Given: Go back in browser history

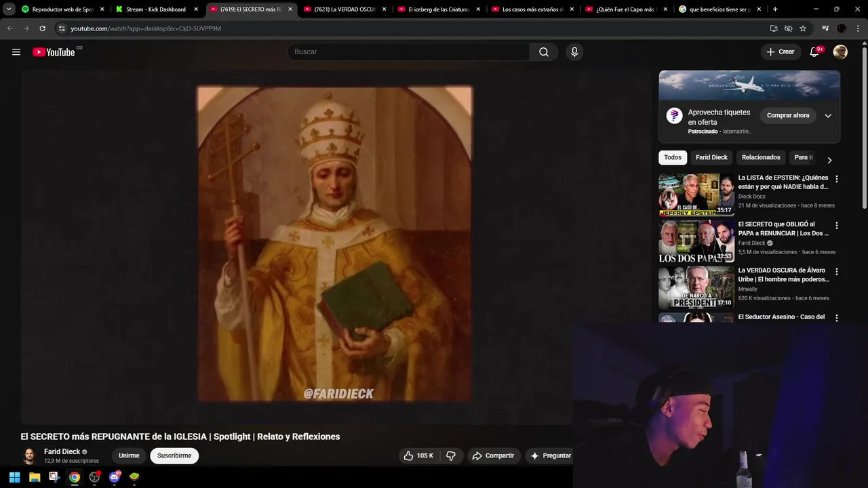Looking at the screenshot, I should pos(9,28).
